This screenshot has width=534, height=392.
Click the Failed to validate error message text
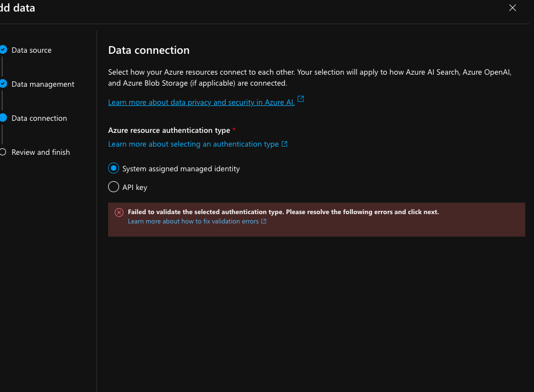[x=283, y=212]
